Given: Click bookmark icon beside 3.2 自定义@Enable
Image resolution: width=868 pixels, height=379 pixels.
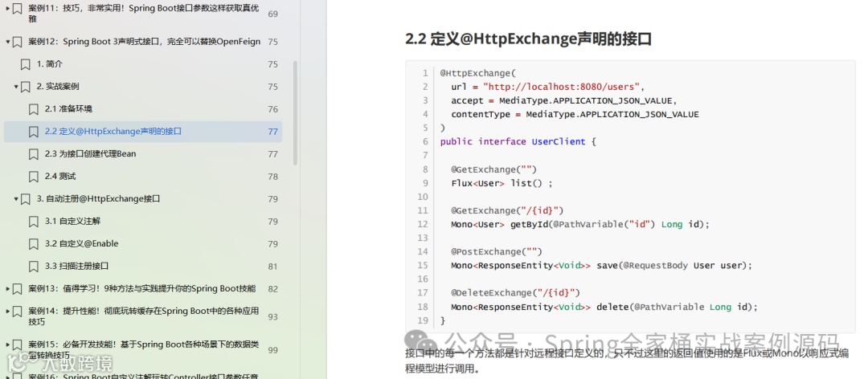Looking at the screenshot, I should click(34, 243).
